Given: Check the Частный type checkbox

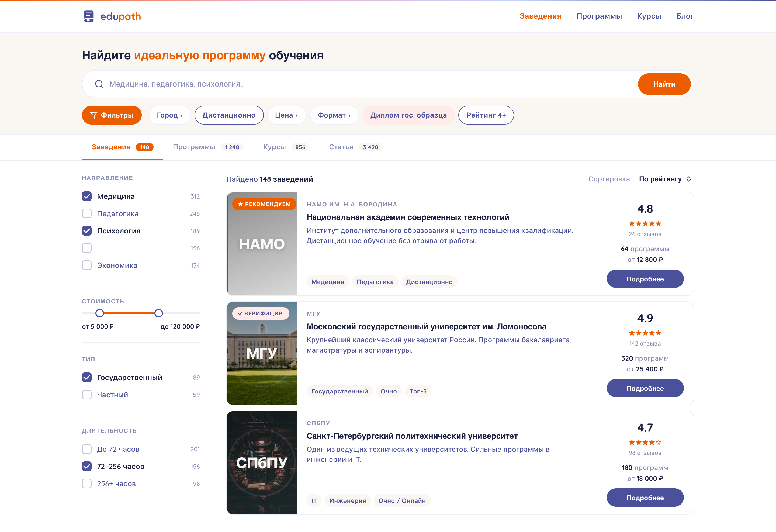Looking at the screenshot, I should (x=87, y=394).
